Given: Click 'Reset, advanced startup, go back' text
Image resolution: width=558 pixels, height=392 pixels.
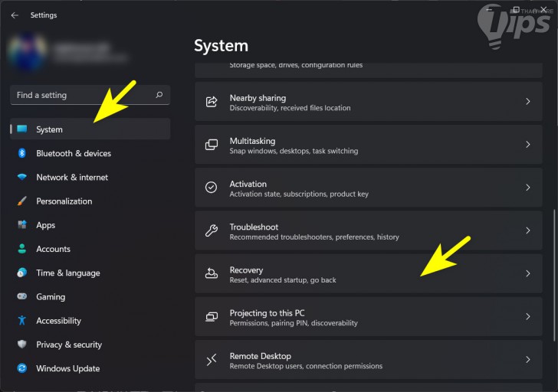Looking at the screenshot, I should tap(283, 280).
